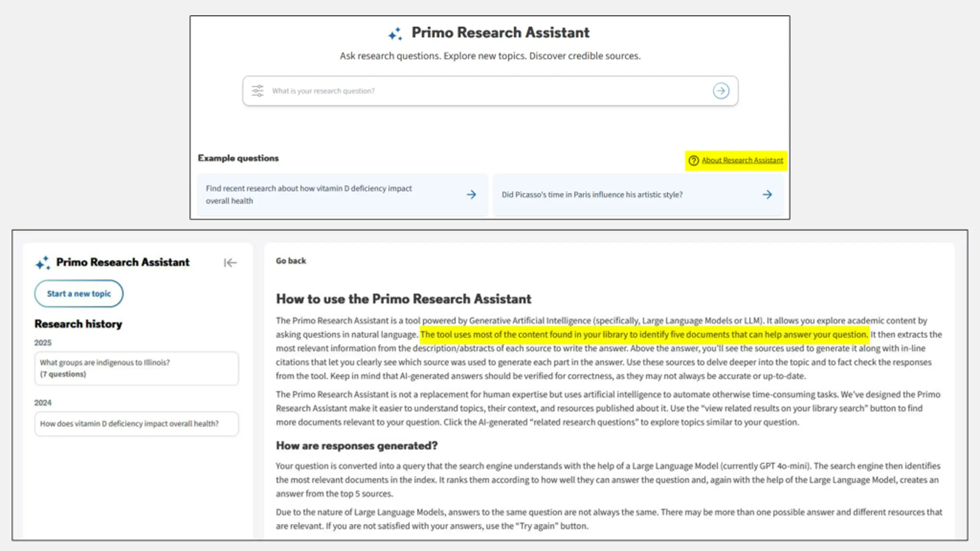Click the '2024' history year label
Image resolution: width=980 pixels, height=551 pixels.
click(42, 403)
